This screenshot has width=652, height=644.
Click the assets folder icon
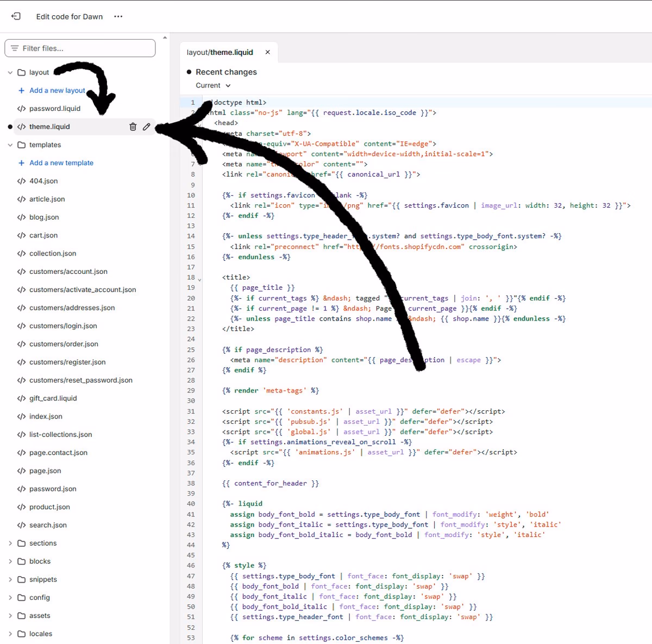[22, 615]
